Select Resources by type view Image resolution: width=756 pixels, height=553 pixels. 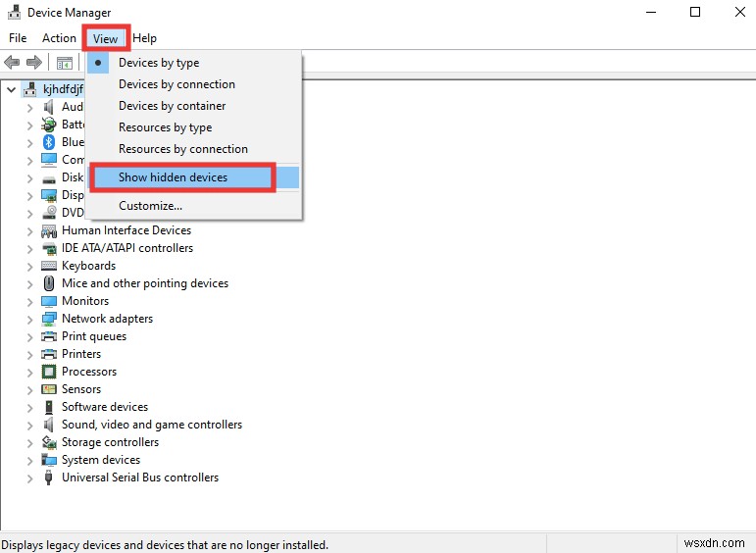point(194,127)
